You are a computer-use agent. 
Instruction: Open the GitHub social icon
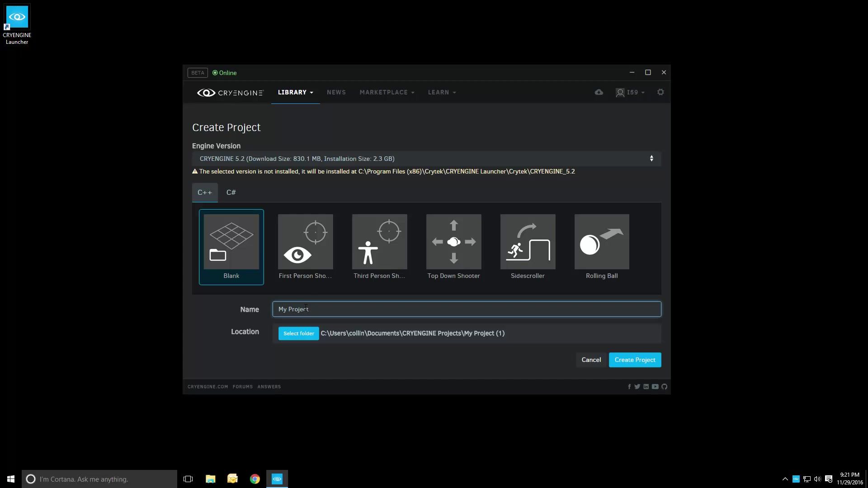click(x=664, y=387)
